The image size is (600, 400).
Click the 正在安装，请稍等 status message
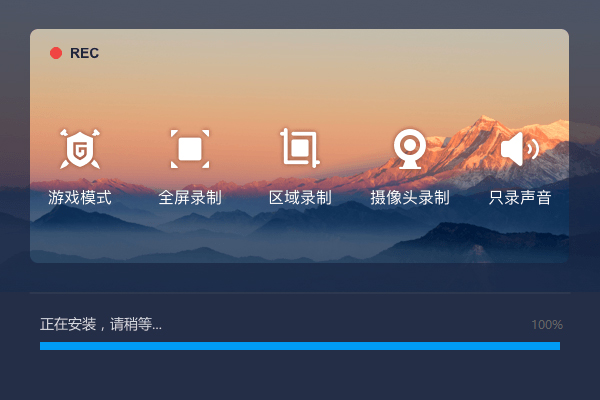(x=101, y=325)
